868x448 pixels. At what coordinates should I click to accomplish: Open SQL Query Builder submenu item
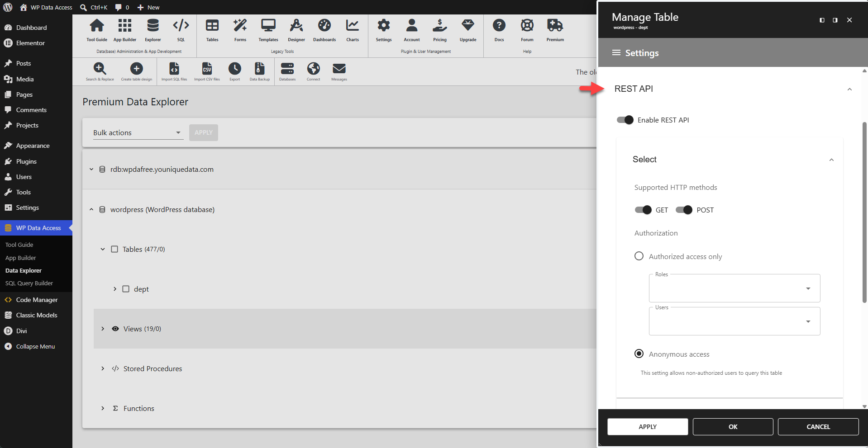point(29,283)
